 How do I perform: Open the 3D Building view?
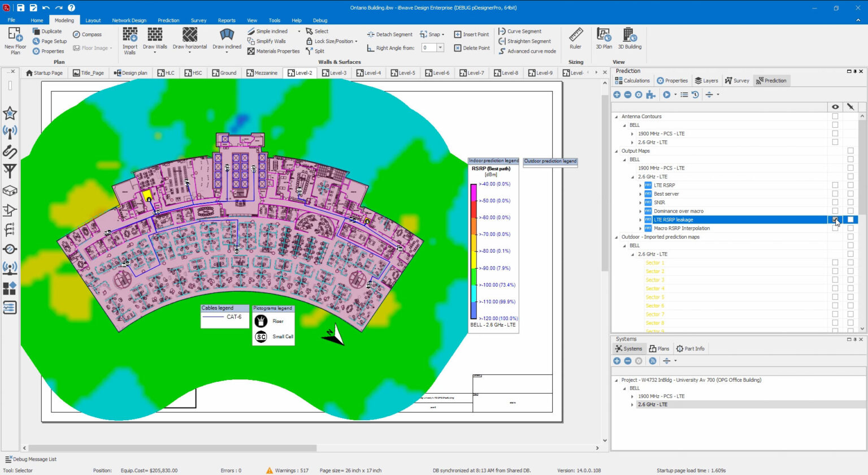(630, 35)
